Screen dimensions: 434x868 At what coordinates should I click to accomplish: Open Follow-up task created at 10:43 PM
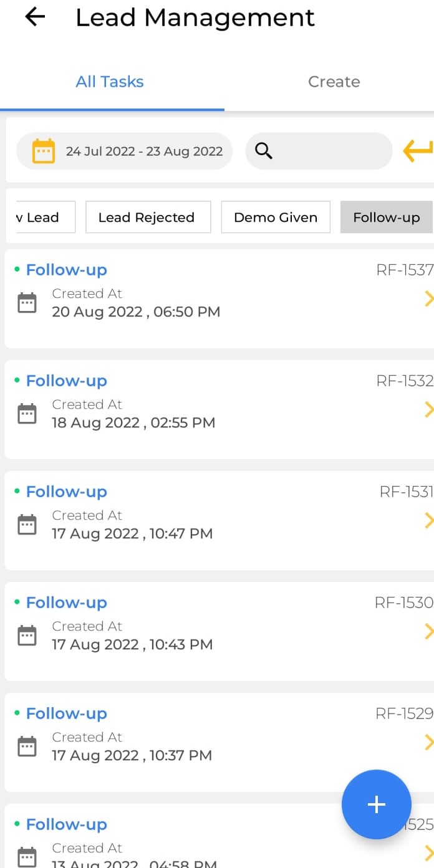pyautogui.click(x=219, y=631)
